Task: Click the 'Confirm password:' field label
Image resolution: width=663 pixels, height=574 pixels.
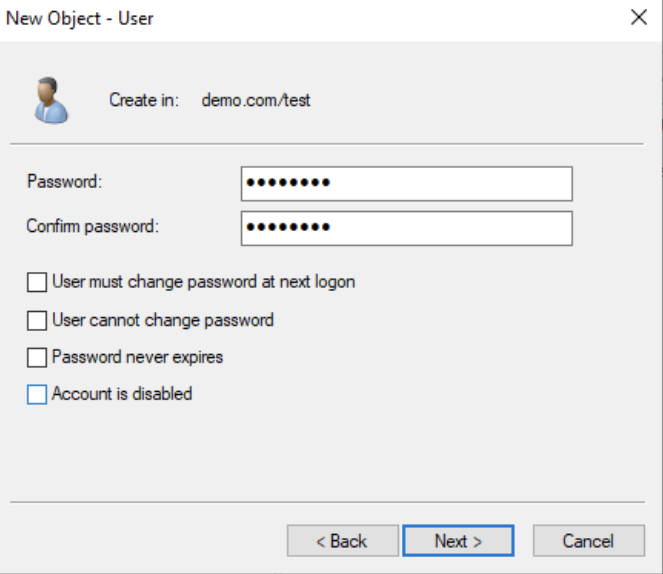Action: pos(93,226)
